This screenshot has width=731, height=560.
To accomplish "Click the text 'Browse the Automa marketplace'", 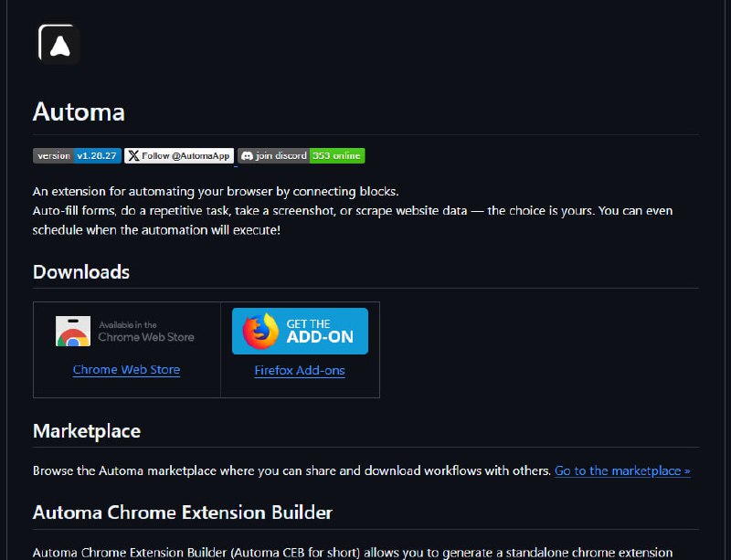I will point(124,471).
